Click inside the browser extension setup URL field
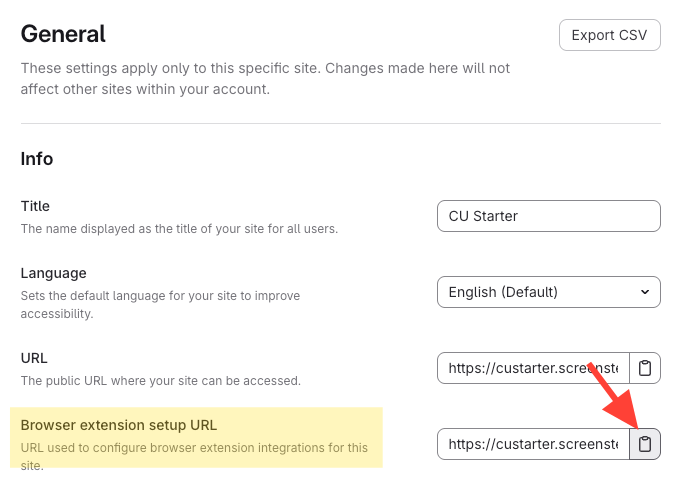 [x=532, y=444]
